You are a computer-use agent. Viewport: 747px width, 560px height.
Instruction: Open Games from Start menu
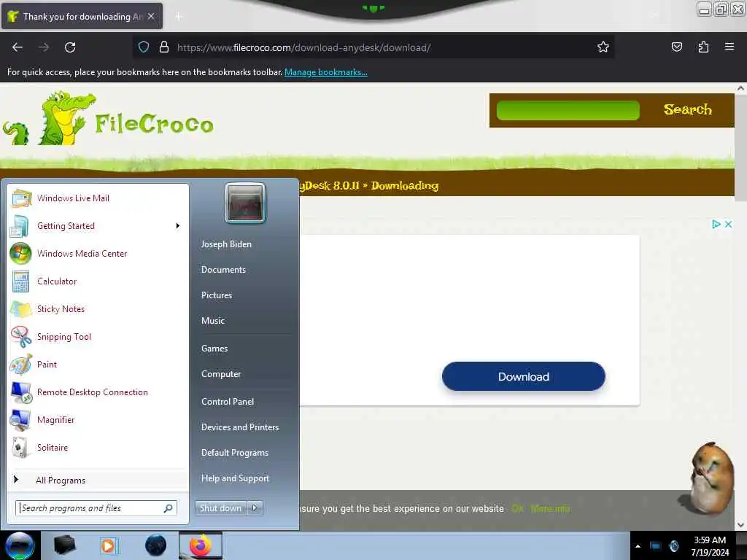click(214, 349)
